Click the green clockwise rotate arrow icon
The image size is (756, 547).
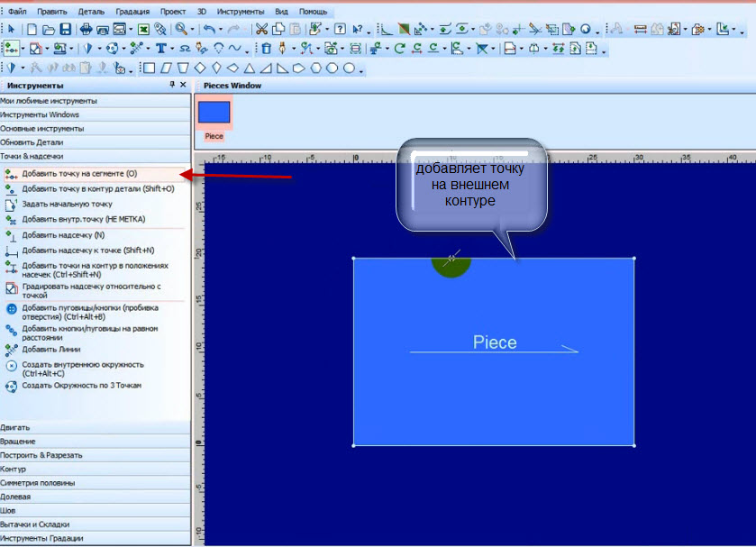pos(399,49)
